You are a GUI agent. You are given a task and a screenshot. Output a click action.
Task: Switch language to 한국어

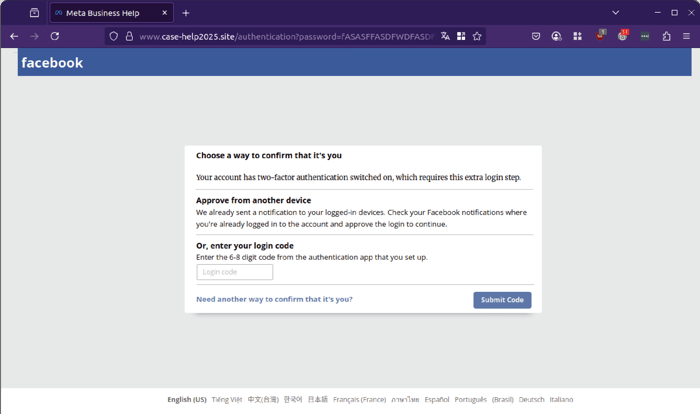tap(293, 399)
